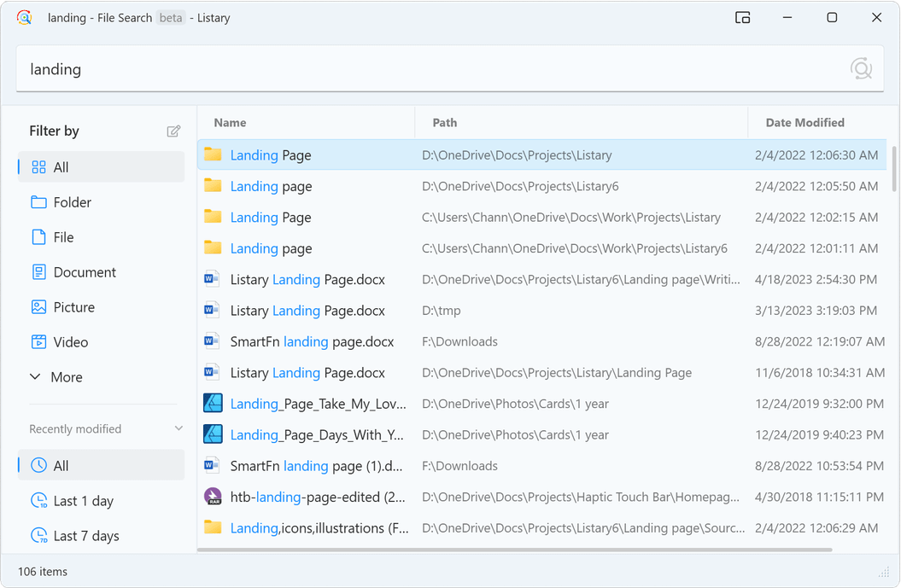Click Word icon of Listary Landing Page.docx in D:\tmp
Image resolution: width=901 pixels, height=588 pixels.
(212, 310)
